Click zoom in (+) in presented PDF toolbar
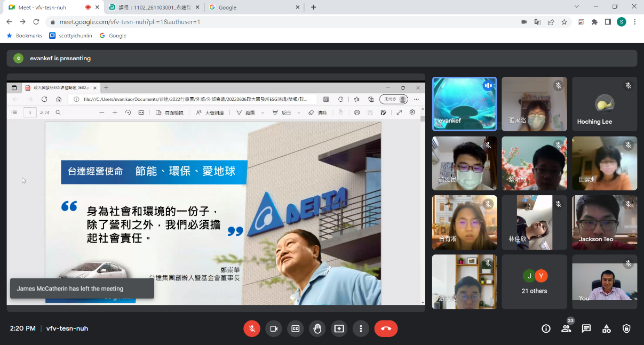 tap(115, 113)
